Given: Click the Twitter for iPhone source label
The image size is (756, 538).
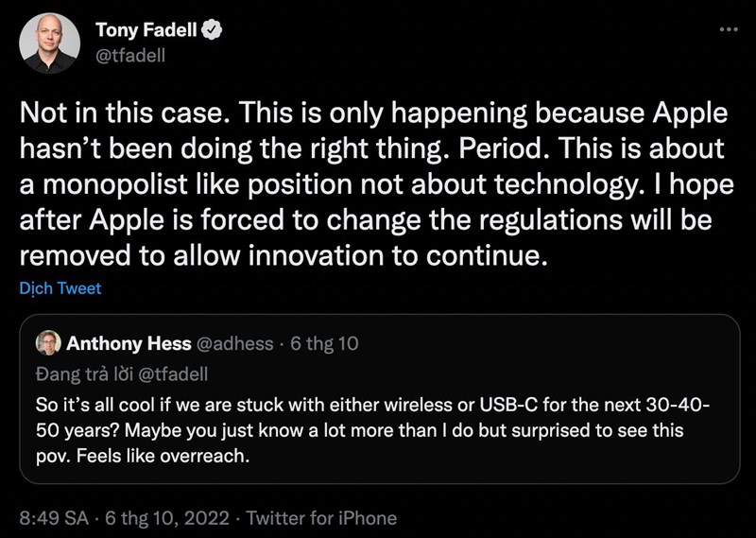Looking at the screenshot, I should 321,518.
